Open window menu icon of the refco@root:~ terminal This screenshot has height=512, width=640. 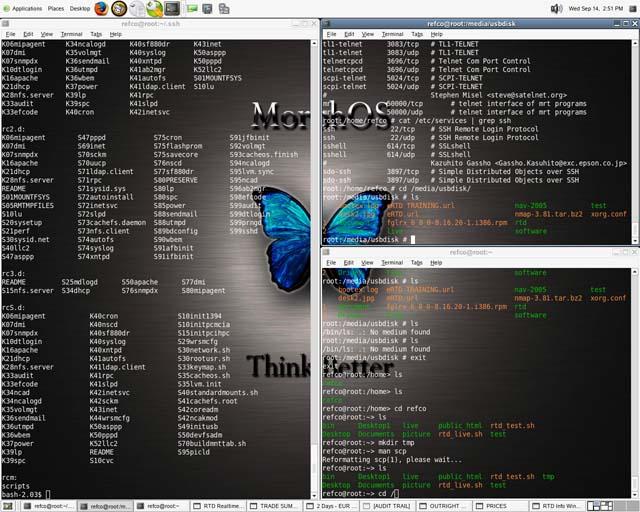pos(327,252)
